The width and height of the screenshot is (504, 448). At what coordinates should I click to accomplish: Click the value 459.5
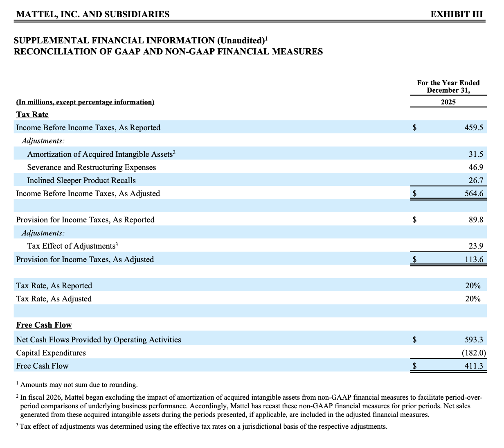474,128
